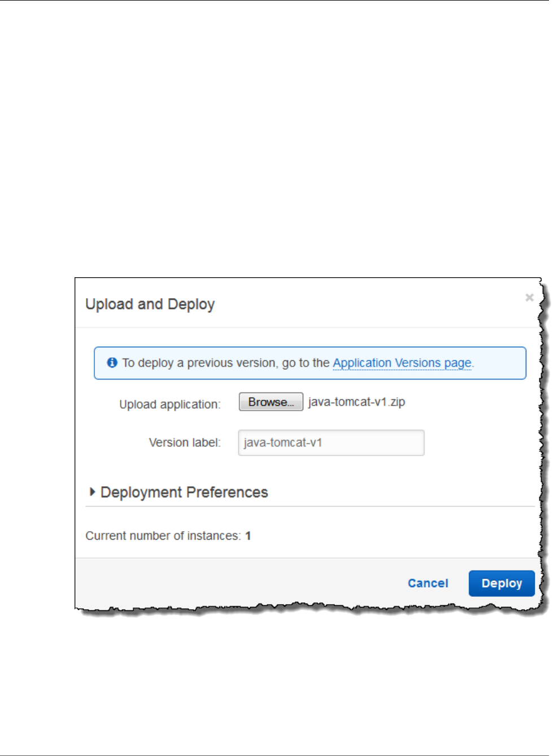Click the 'Upload application:' field label

click(x=170, y=404)
